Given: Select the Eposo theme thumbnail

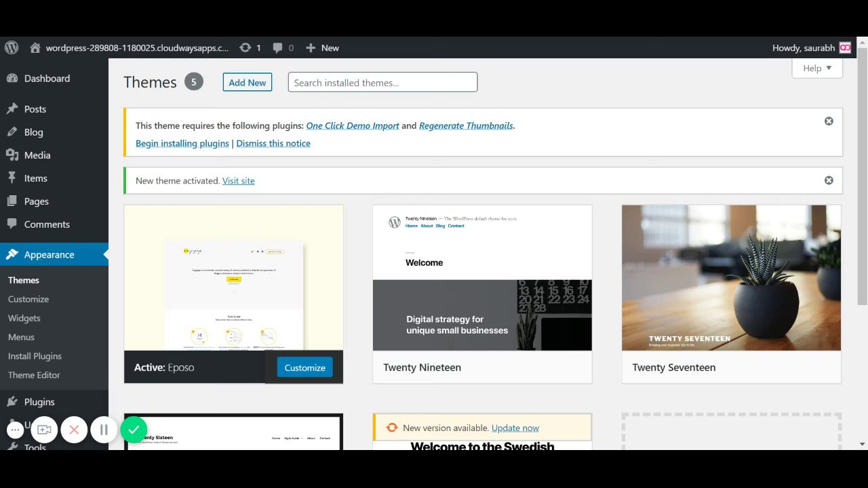Looking at the screenshot, I should tap(233, 278).
